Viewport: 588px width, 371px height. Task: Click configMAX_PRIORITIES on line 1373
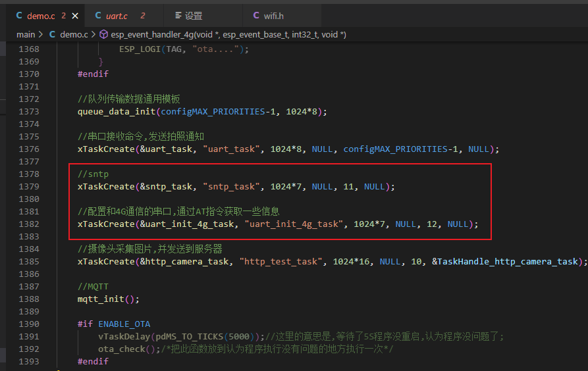(x=213, y=112)
